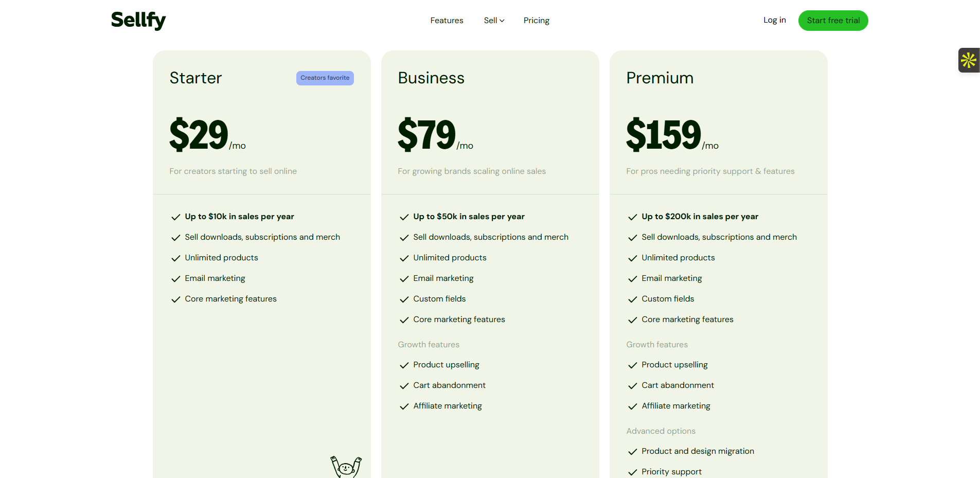
Task: Click the $159 Premium price
Action: pyautogui.click(x=663, y=135)
